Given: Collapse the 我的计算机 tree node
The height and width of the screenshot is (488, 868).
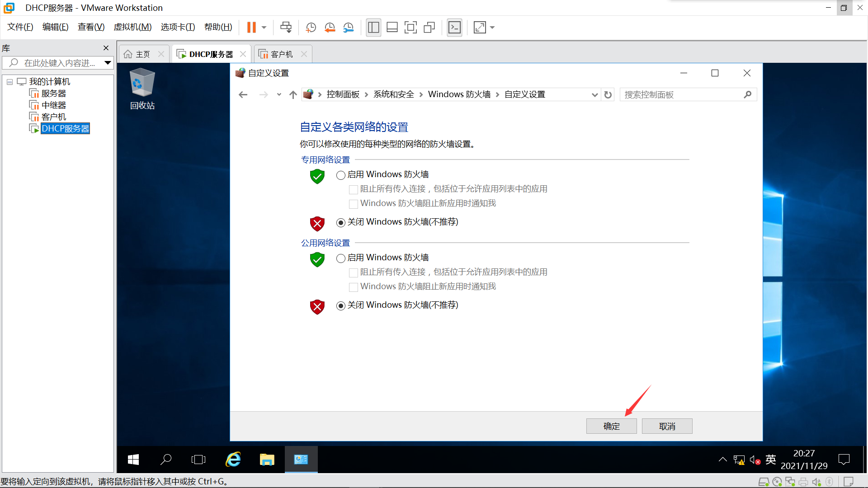Looking at the screenshot, I should coord(9,82).
